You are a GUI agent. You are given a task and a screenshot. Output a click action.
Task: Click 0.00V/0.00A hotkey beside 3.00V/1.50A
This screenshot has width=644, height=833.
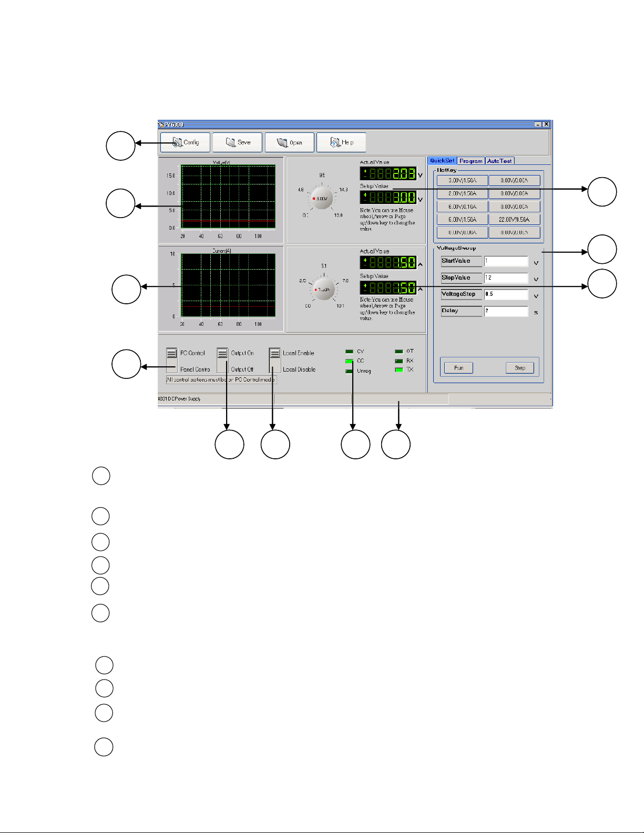tap(515, 181)
